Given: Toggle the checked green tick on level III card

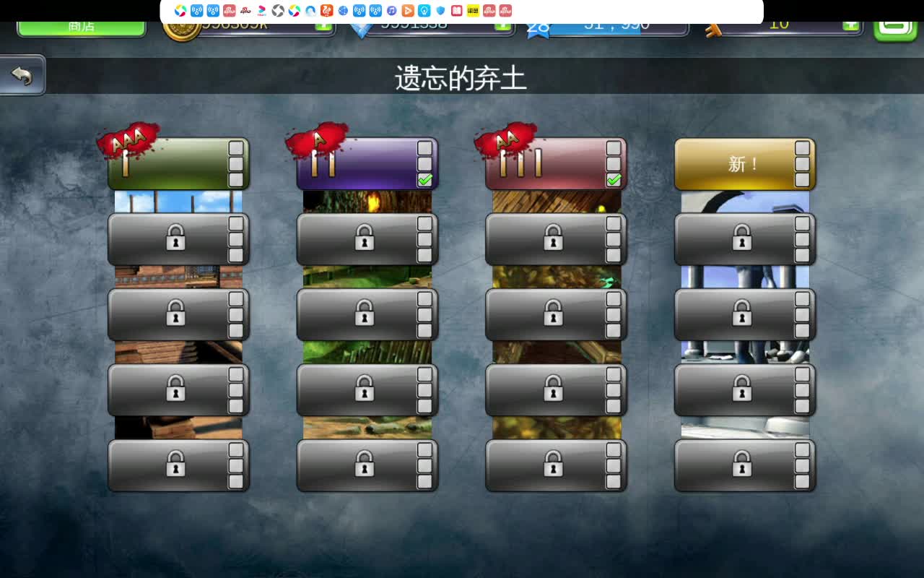Looking at the screenshot, I should click(614, 180).
